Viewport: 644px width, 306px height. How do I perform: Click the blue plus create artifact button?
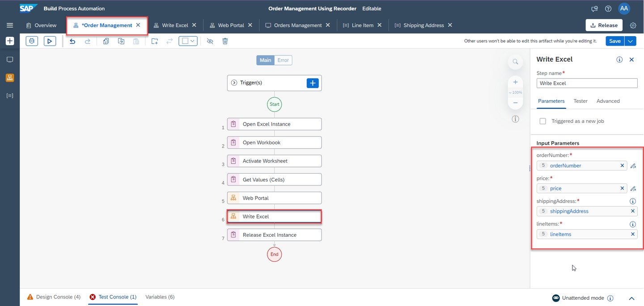(10, 41)
